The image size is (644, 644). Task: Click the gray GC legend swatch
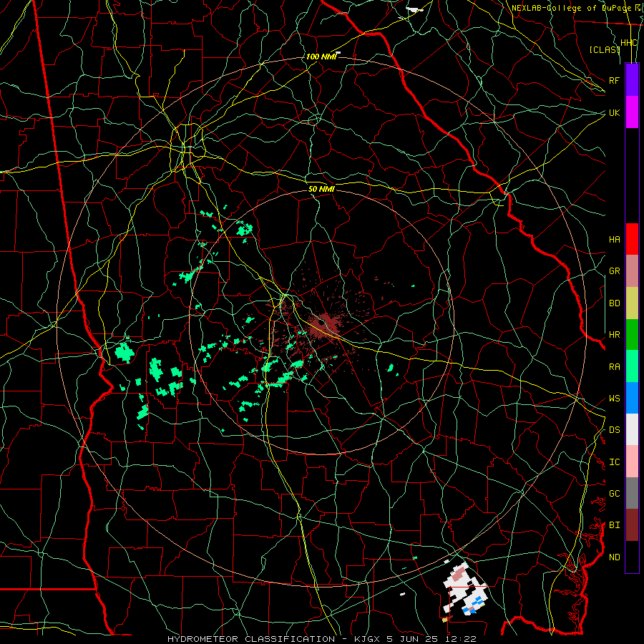(632, 493)
